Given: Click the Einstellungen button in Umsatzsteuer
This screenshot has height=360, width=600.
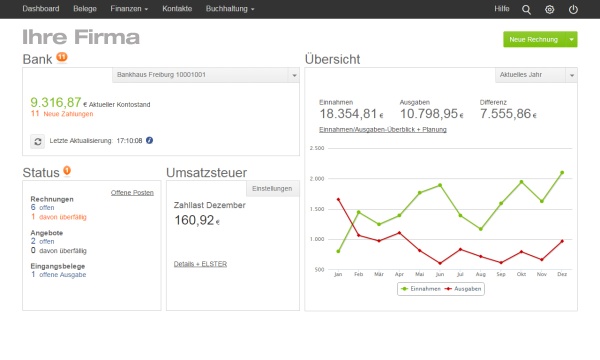Looking at the screenshot, I should coord(272,189).
